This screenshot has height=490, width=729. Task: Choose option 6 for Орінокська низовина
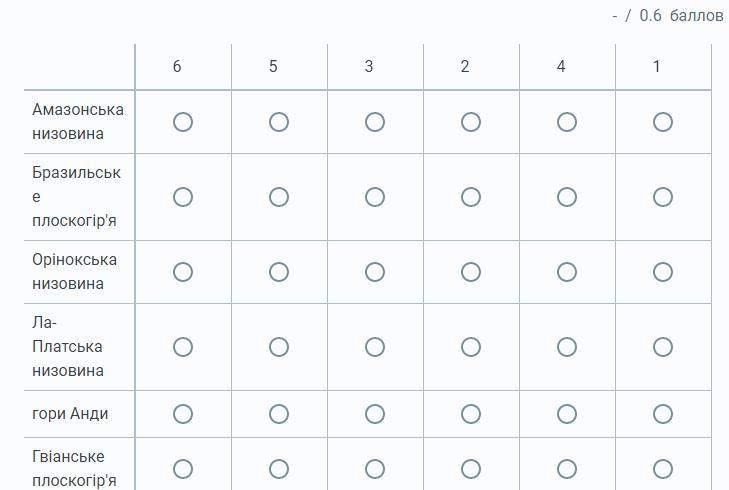pos(183,272)
